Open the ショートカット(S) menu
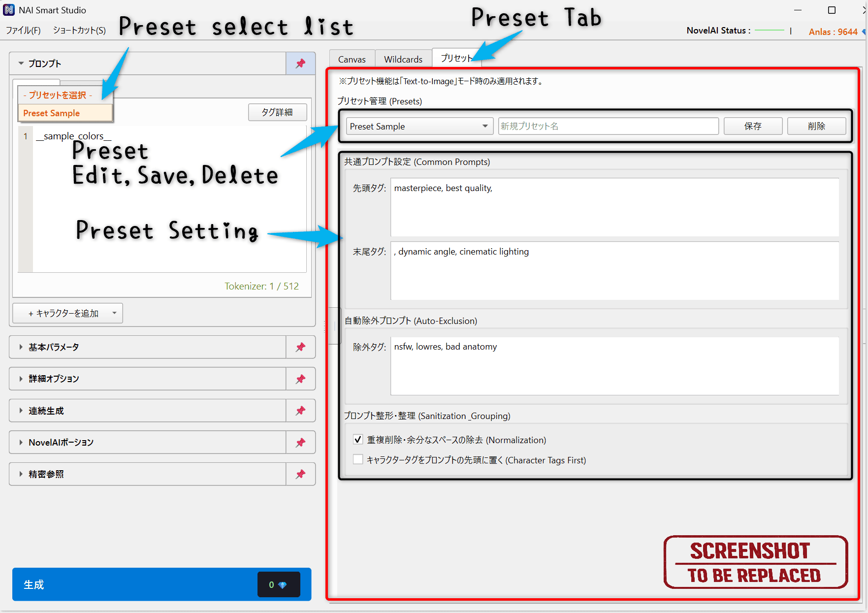 coord(78,30)
